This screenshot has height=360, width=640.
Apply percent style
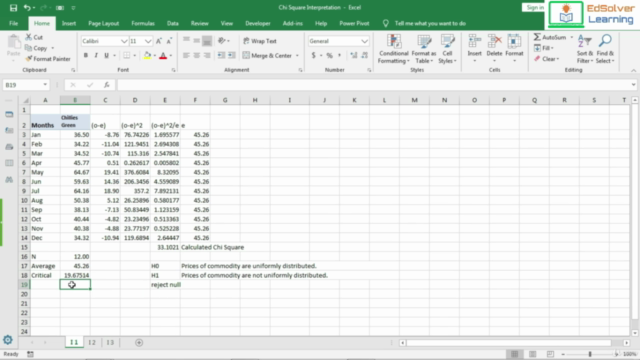tap(329, 56)
